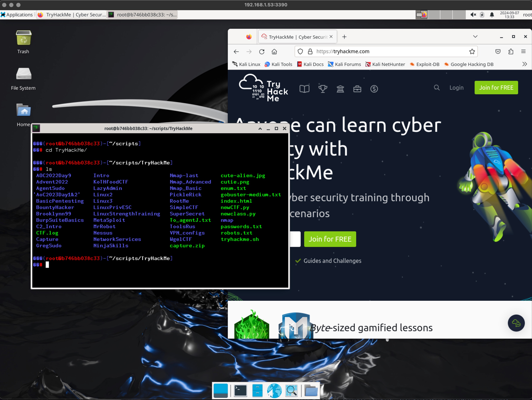Image resolution: width=532 pixels, height=400 pixels.
Task: Switch to the second workspace
Action: [x=434, y=15]
